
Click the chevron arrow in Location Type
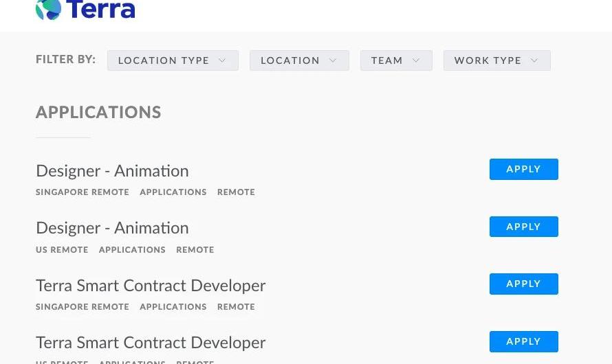tap(222, 60)
